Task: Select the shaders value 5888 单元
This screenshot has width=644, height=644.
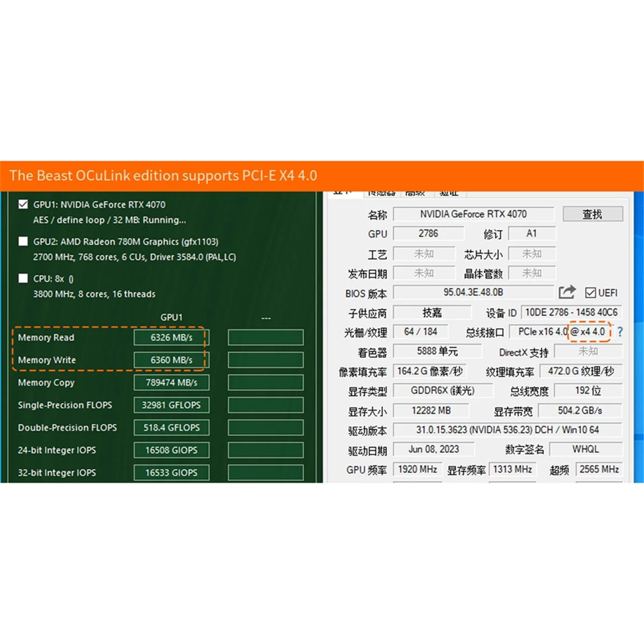Action: click(437, 352)
